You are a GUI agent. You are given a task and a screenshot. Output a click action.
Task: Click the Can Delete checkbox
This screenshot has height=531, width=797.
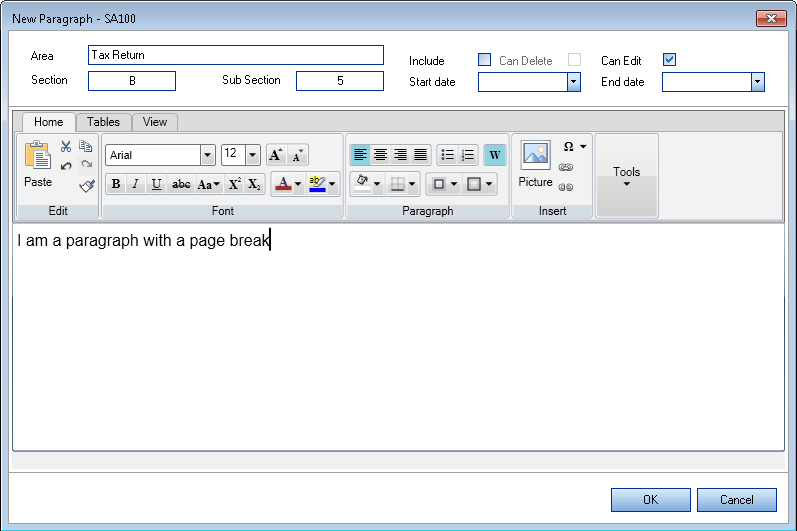click(x=574, y=60)
